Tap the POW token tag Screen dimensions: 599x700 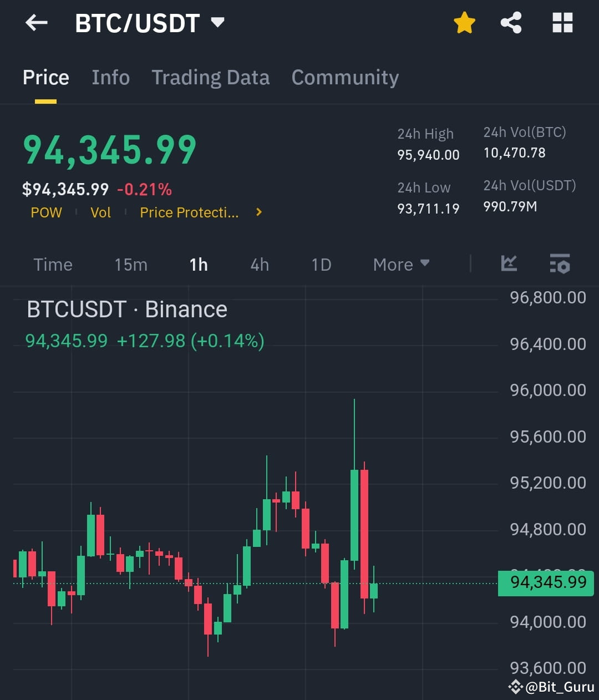point(46,212)
